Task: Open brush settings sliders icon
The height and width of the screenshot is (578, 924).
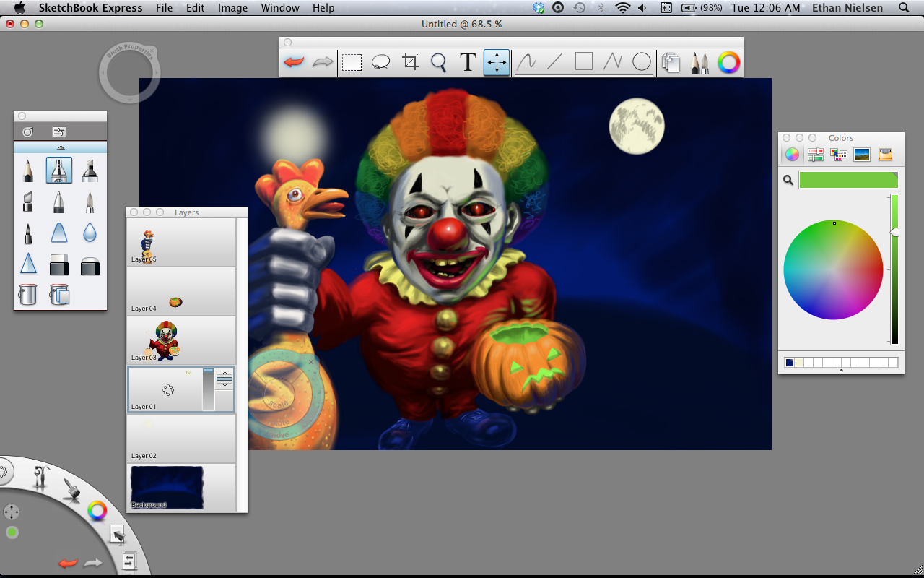Action: click(x=59, y=131)
